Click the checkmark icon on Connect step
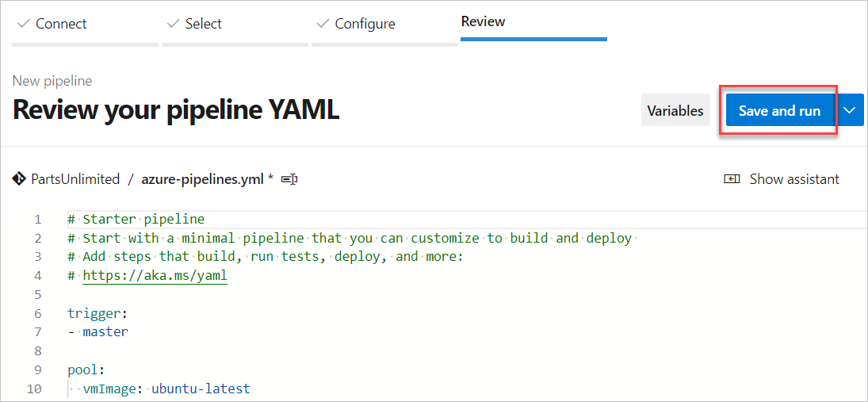Screen dimensions: 868x402 click(x=24, y=24)
